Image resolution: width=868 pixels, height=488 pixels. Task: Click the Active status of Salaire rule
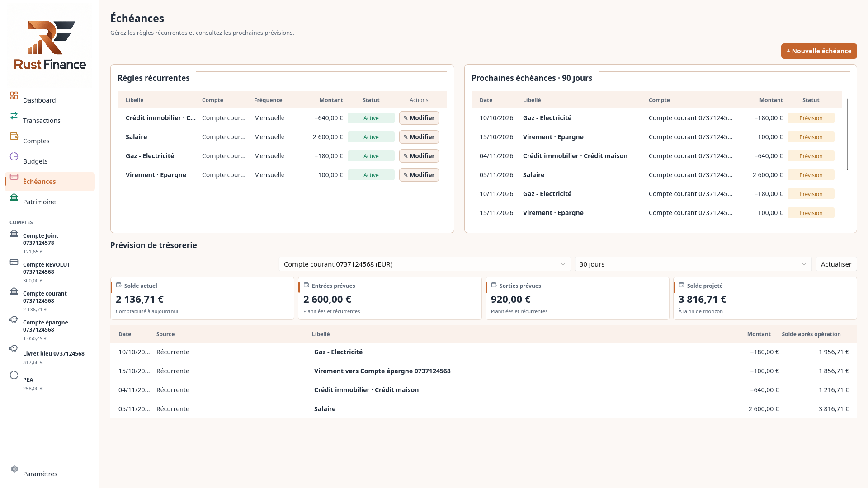371,137
